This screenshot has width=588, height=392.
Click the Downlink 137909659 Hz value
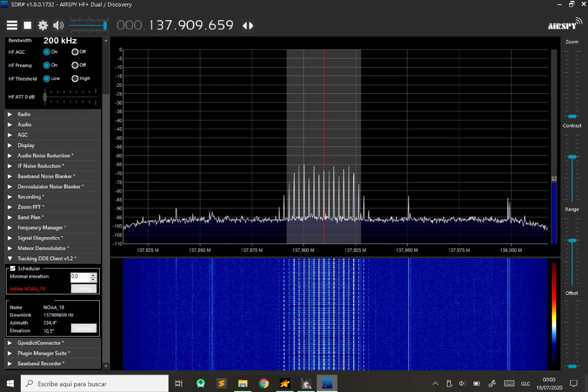[x=58, y=315]
